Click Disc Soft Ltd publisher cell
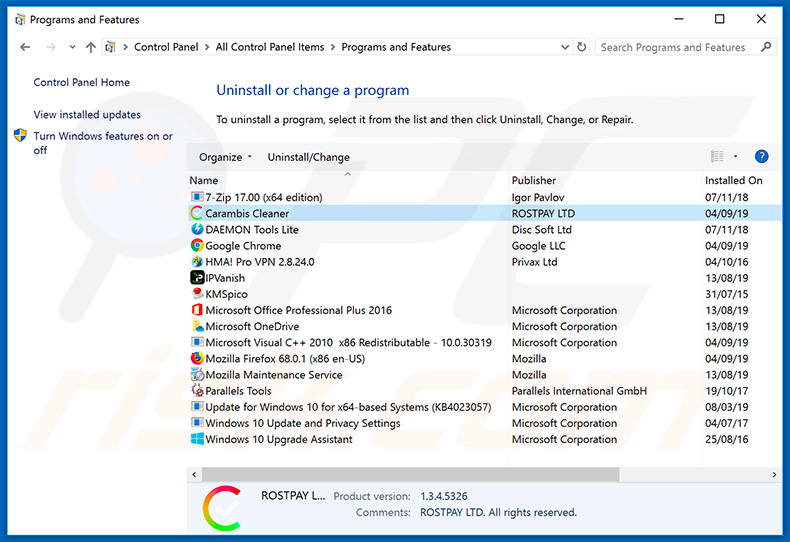790x542 pixels. (542, 229)
